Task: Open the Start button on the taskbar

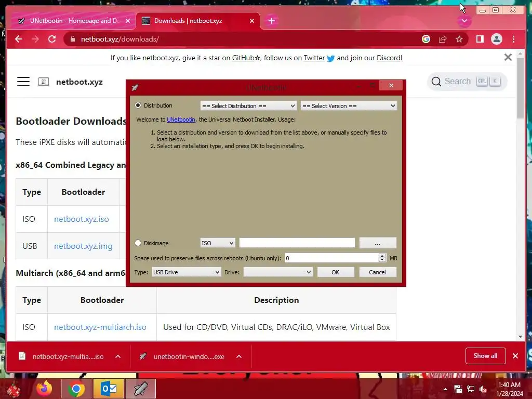Action: point(13,390)
